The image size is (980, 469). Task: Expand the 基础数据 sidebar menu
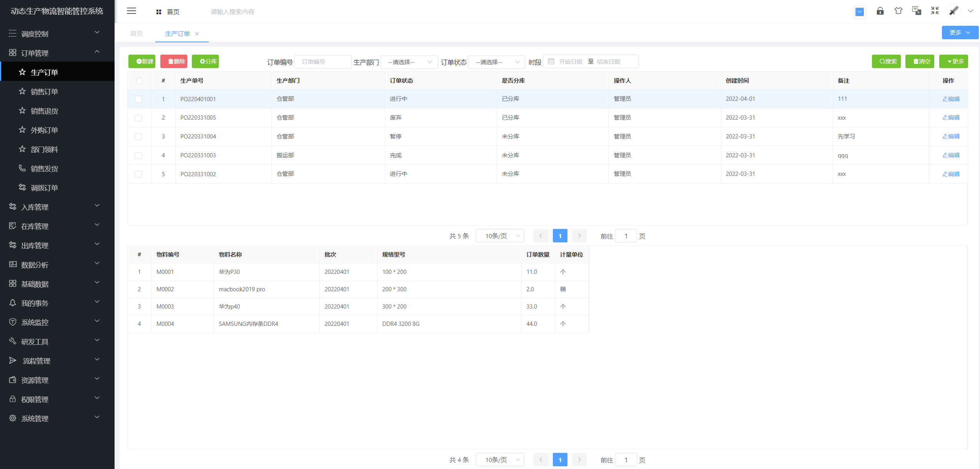click(x=57, y=284)
